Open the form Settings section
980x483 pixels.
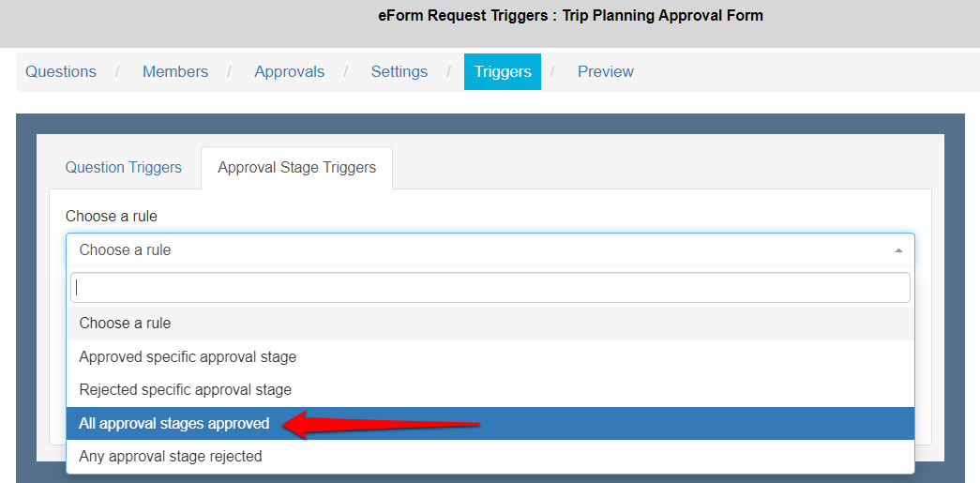400,71
